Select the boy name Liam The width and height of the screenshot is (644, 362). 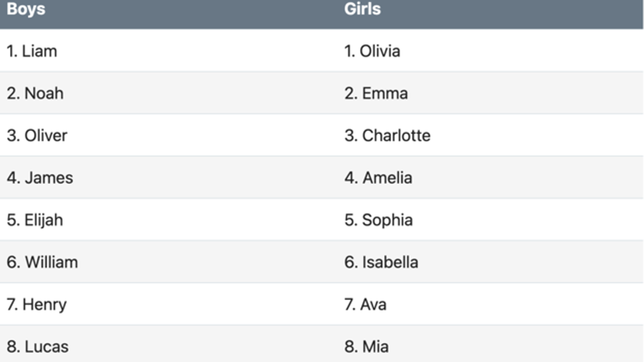click(39, 51)
